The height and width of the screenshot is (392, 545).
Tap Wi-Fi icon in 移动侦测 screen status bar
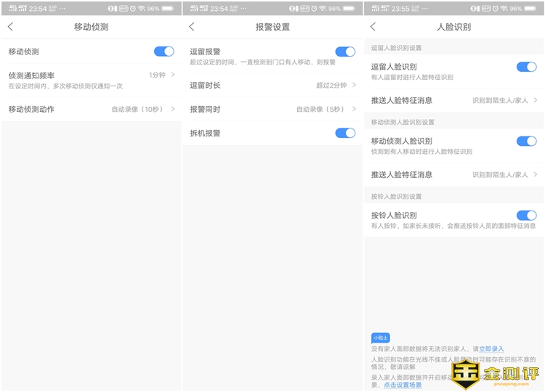(x=141, y=8)
